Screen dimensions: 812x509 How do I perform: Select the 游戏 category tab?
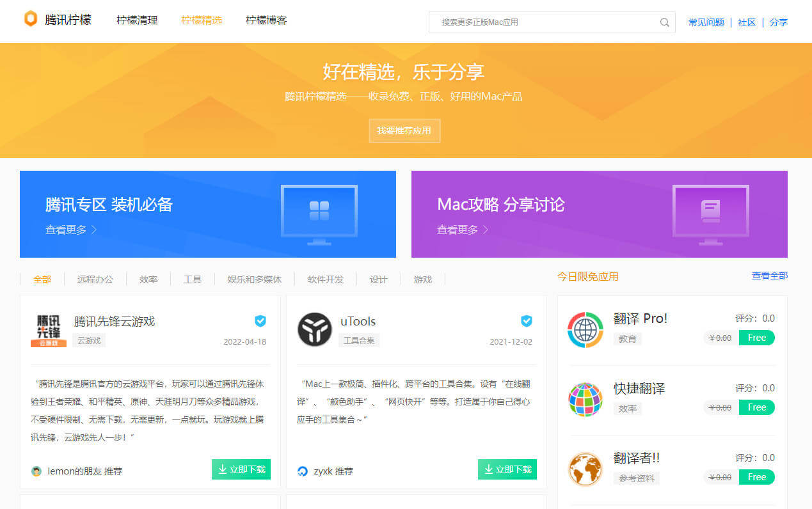(422, 279)
